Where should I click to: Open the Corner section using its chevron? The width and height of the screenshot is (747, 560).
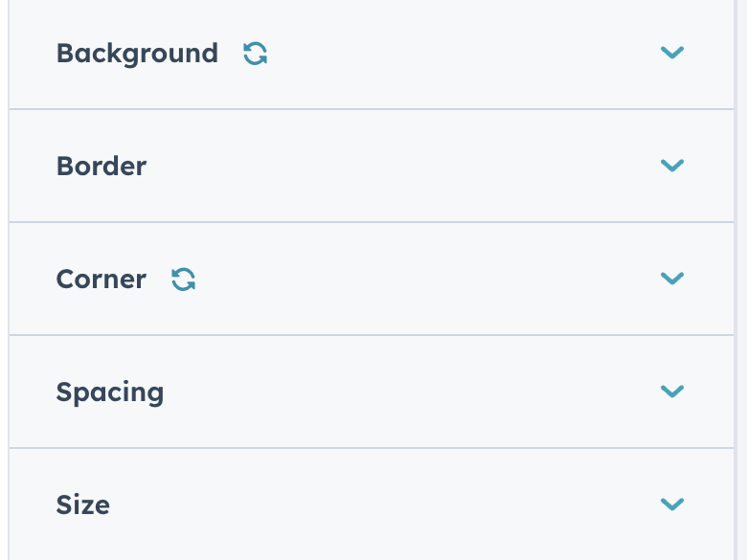672,279
